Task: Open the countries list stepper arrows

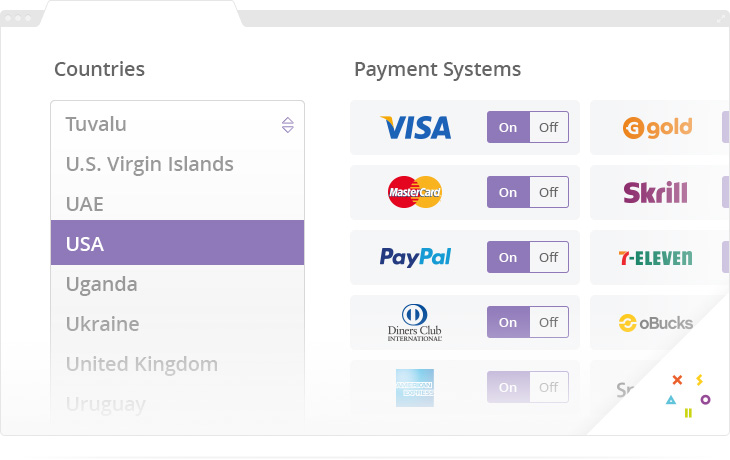Action: [288, 125]
